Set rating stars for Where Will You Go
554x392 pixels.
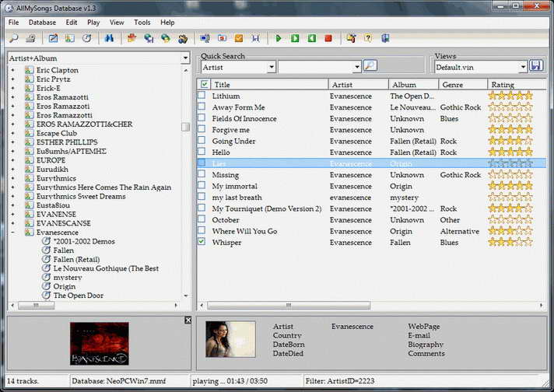510,231
